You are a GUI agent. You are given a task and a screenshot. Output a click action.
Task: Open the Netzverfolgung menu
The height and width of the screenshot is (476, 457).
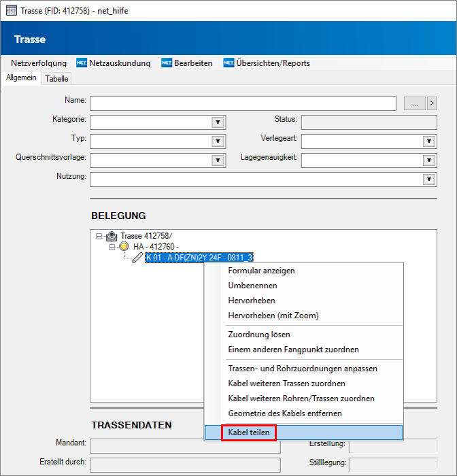tap(39, 63)
